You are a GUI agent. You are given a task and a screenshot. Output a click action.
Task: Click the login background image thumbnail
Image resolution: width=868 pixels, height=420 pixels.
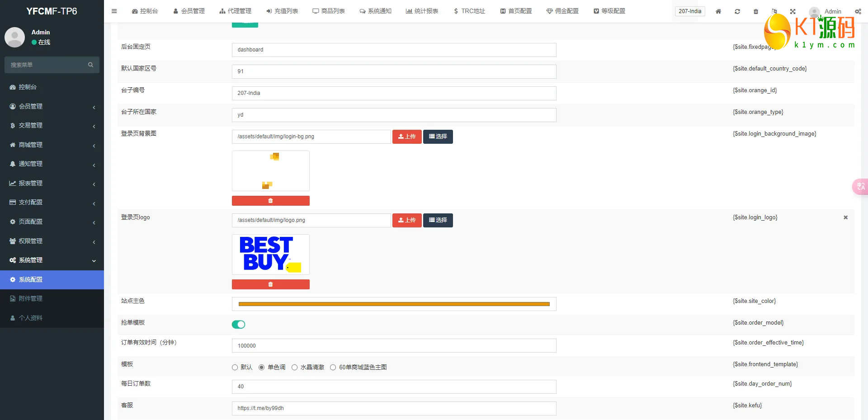271,171
